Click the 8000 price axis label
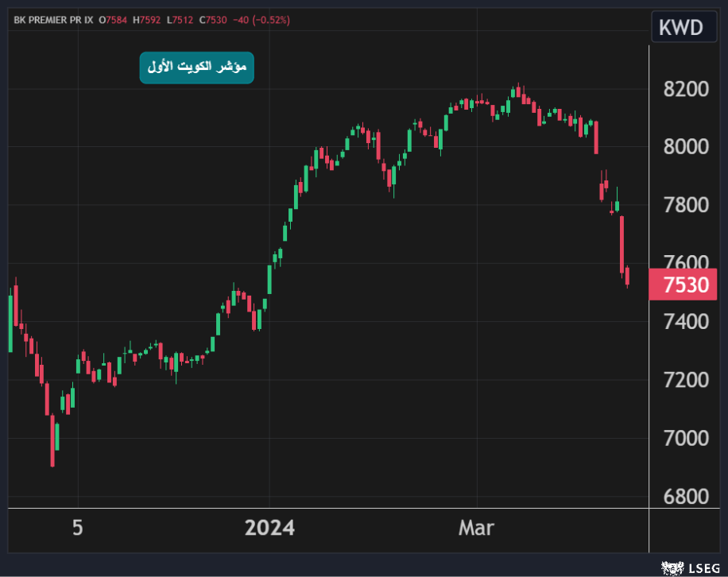 tap(685, 147)
